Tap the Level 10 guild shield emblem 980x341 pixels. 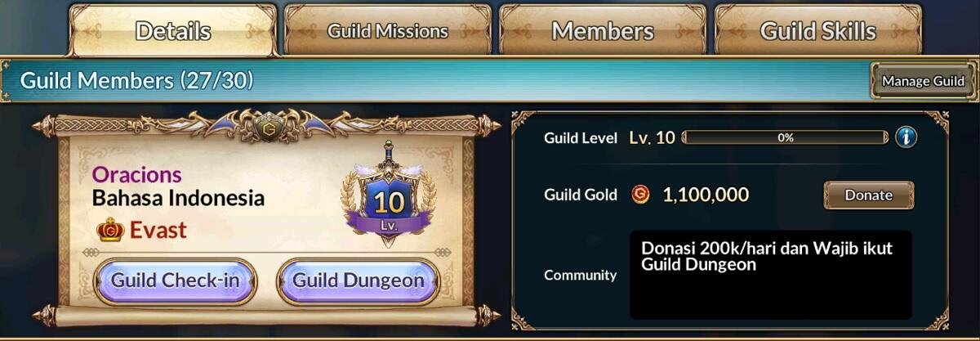pyautogui.click(x=389, y=195)
